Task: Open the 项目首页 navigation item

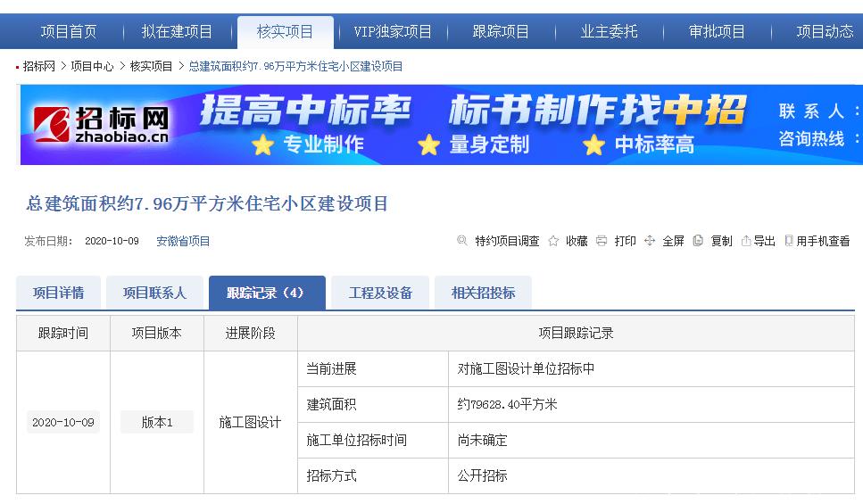Action: pyautogui.click(x=68, y=31)
